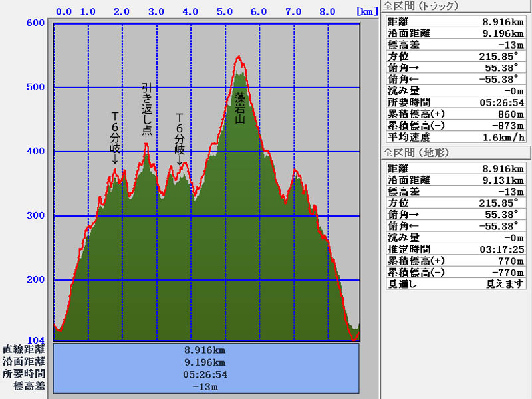Select the 累積標高(+) 860m row
This screenshot has height=399, width=532.
coord(456,114)
